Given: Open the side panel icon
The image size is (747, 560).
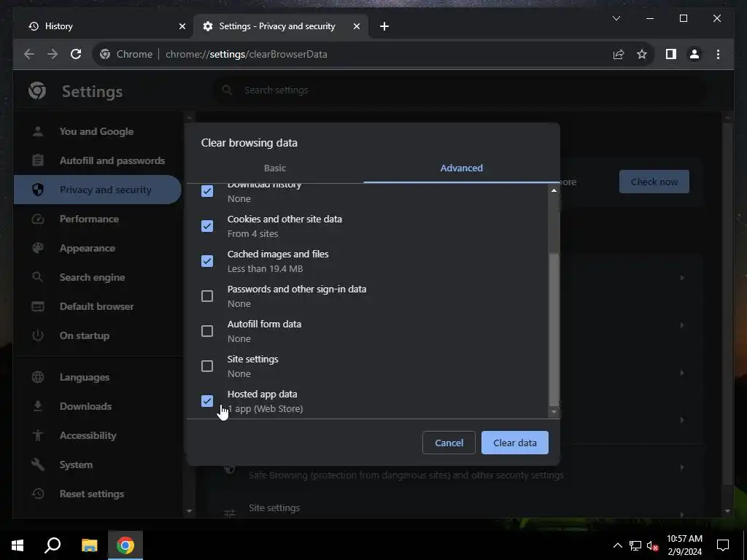Looking at the screenshot, I should tap(671, 54).
